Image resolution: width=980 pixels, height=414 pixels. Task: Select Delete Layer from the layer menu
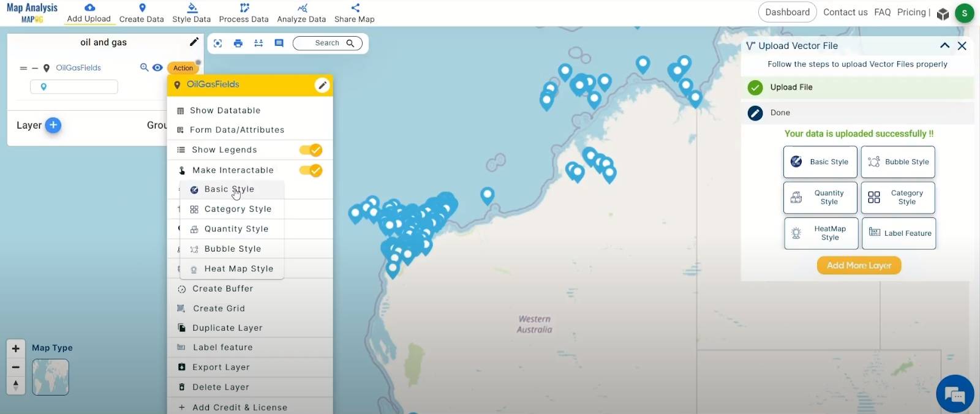(x=250, y=387)
